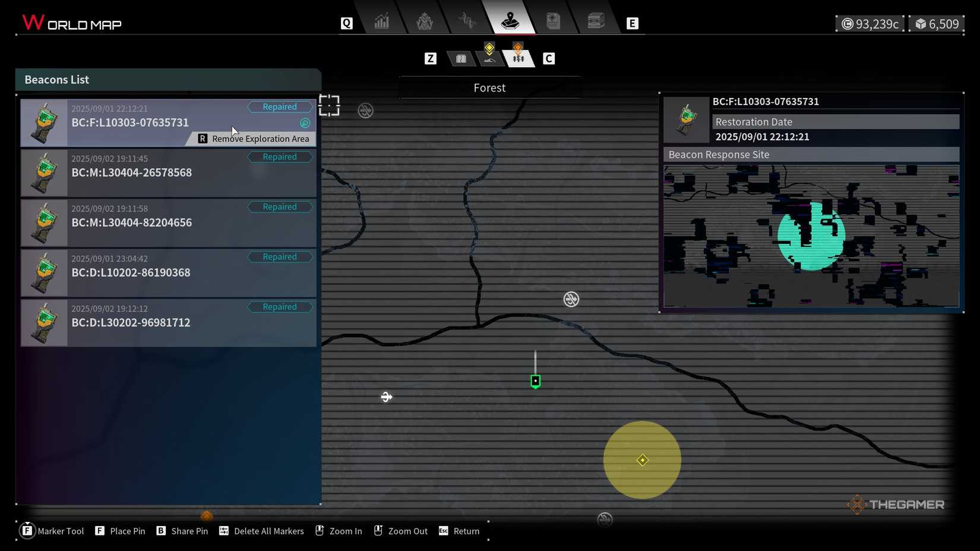
Task: Click Remove Exploration Area
Action: [254, 139]
